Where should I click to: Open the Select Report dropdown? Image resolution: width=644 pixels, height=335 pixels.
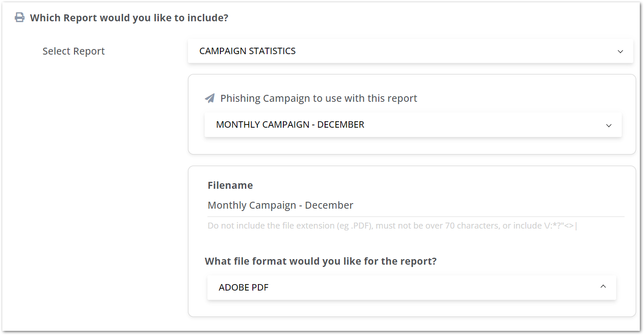[x=410, y=51]
